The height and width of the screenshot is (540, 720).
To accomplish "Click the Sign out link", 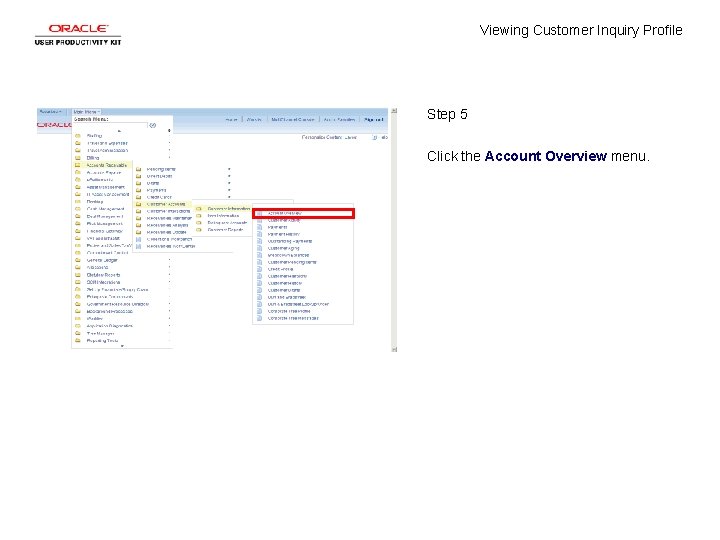I will tap(373, 119).
